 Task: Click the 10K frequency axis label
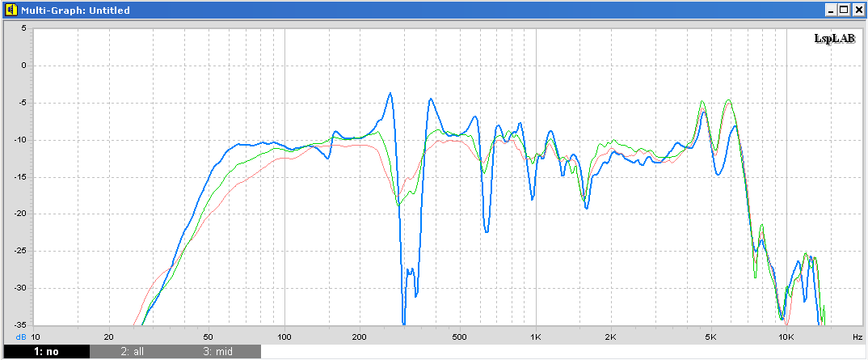pyautogui.click(x=786, y=337)
